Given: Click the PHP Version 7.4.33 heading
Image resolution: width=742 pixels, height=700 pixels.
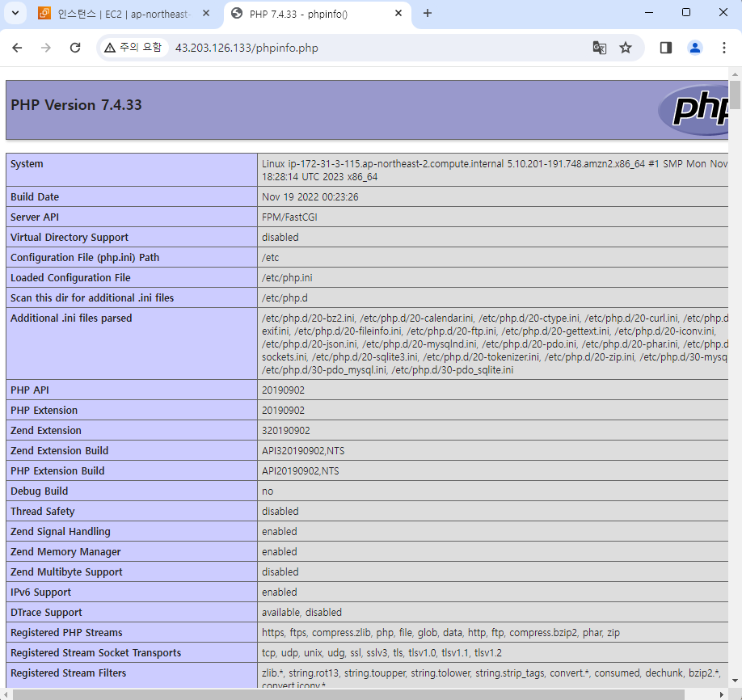Looking at the screenshot, I should [x=76, y=105].
